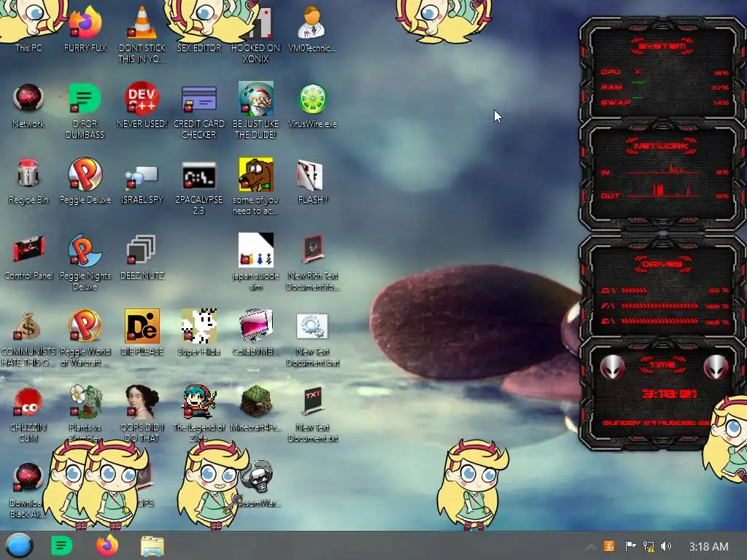
Task: Select the New Text Document.bat file
Action: tap(312, 326)
